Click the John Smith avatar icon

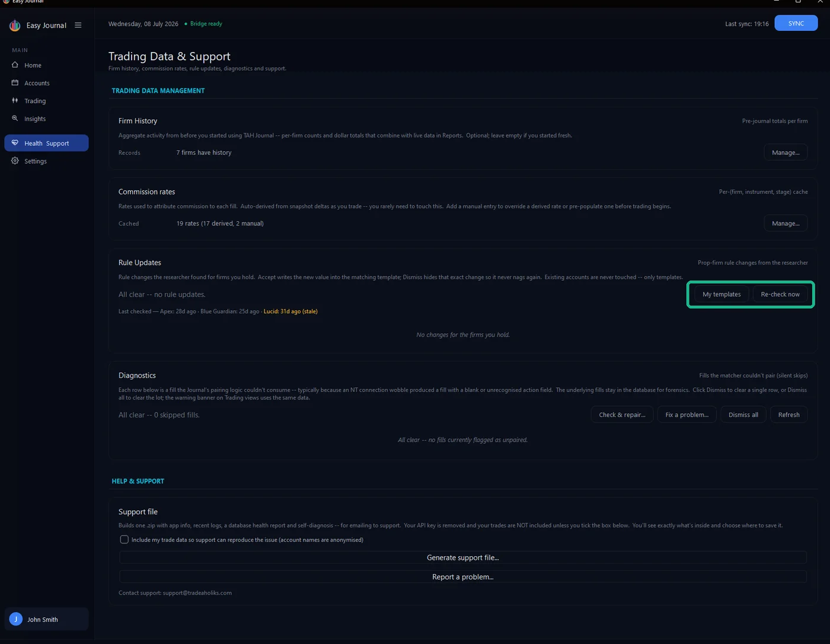[16, 619]
